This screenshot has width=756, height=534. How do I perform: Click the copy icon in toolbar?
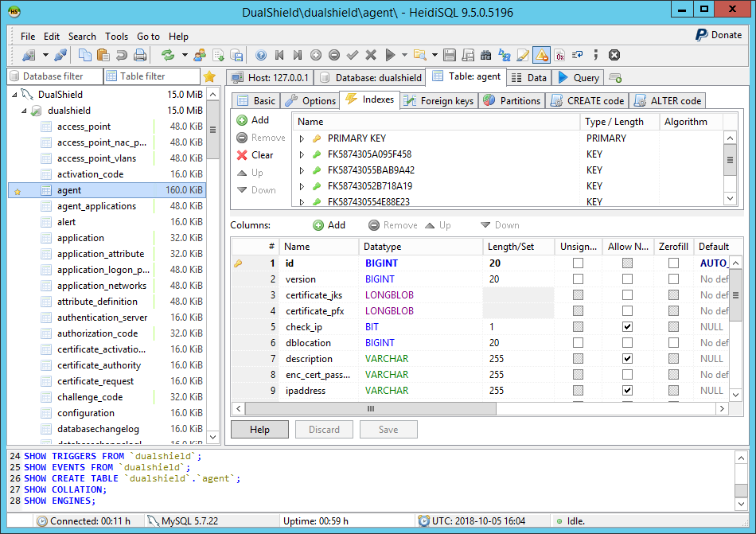(x=85, y=55)
